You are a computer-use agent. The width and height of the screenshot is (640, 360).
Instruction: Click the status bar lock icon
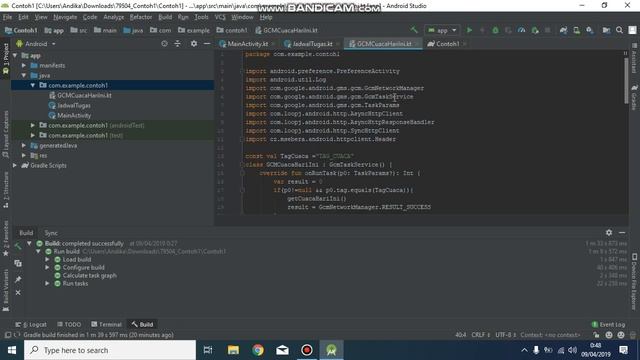coord(596,335)
